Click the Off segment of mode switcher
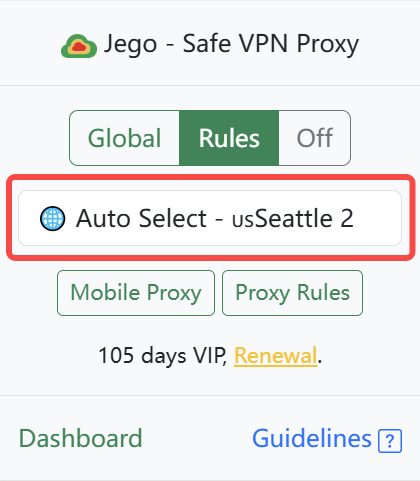 coord(314,138)
